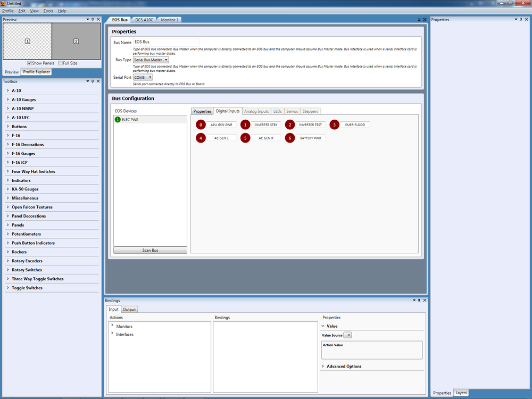The height and width of the screenshot is (399, 532).
Task: Click the Scan Bus button
Action: [x=150, y=250]
